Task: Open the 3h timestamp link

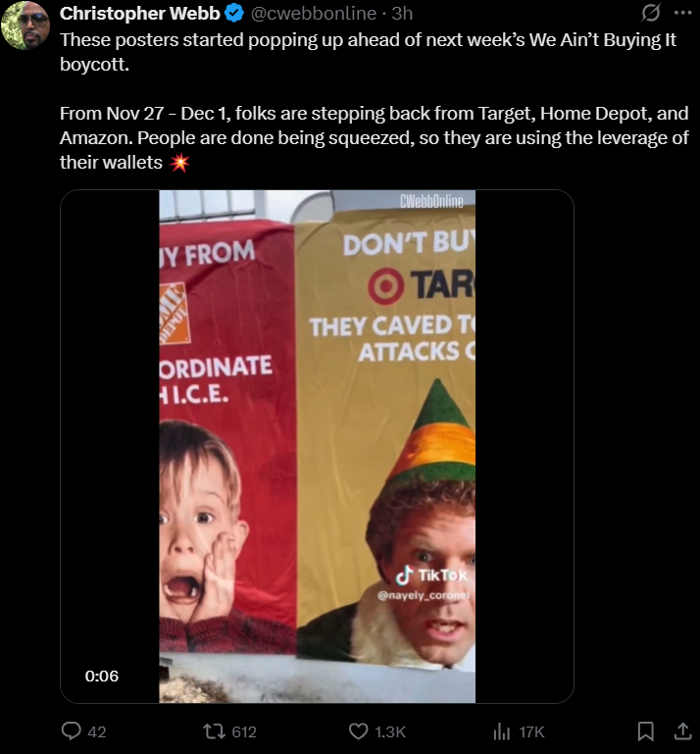Action: tap(402, 14)
